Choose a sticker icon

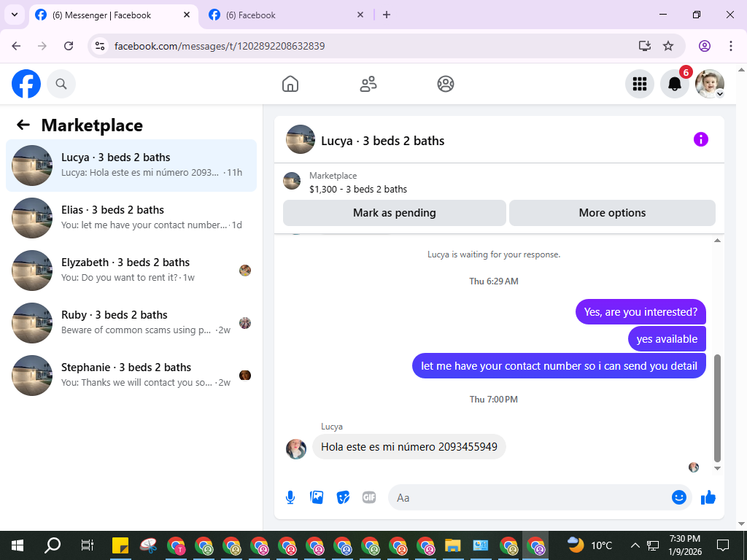click(343, 497)
